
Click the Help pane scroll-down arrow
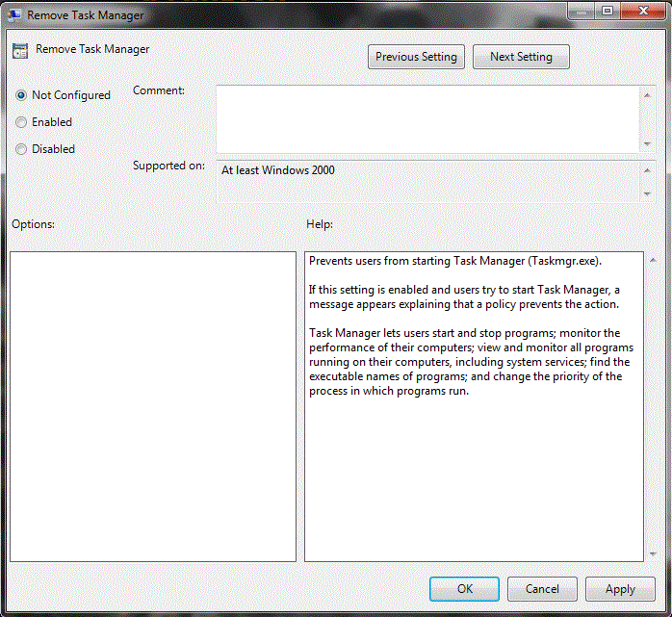coord(653,554)
